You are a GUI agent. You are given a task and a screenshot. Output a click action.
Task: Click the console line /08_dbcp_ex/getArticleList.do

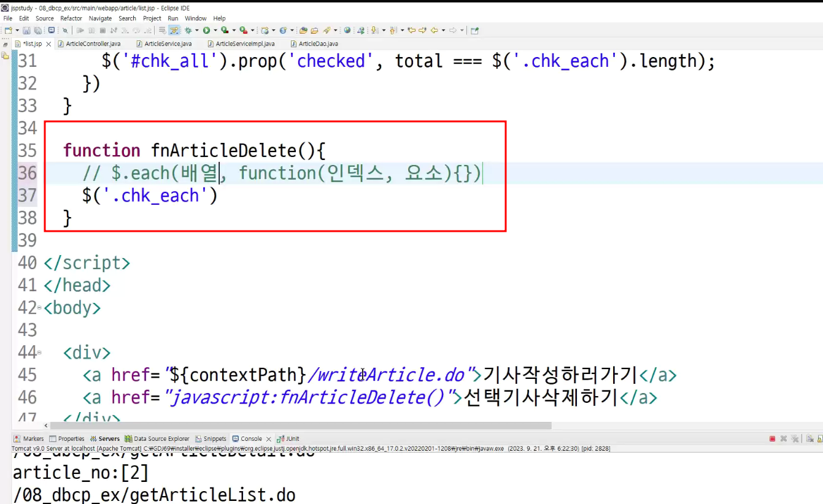[154, 495]
